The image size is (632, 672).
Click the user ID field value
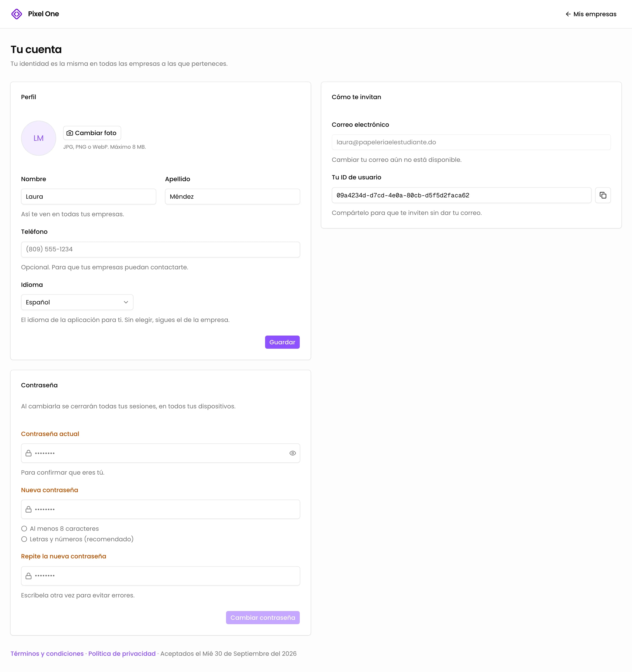461,195
